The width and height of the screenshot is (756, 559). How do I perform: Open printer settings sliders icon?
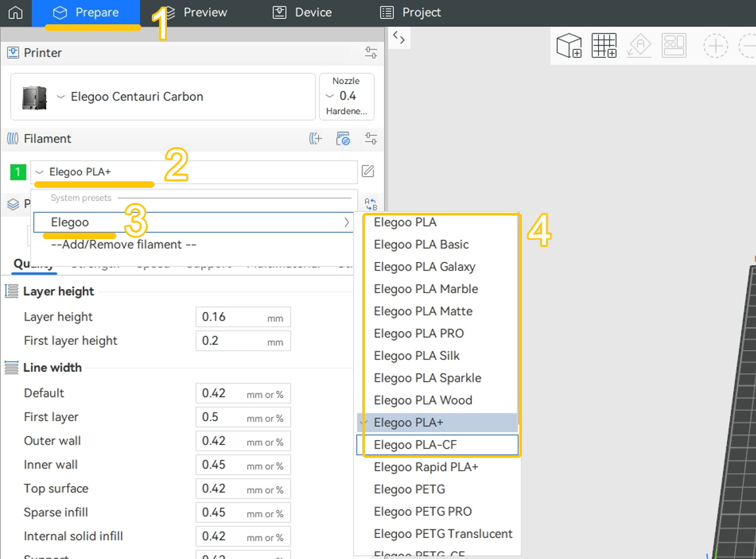point(371,53)
